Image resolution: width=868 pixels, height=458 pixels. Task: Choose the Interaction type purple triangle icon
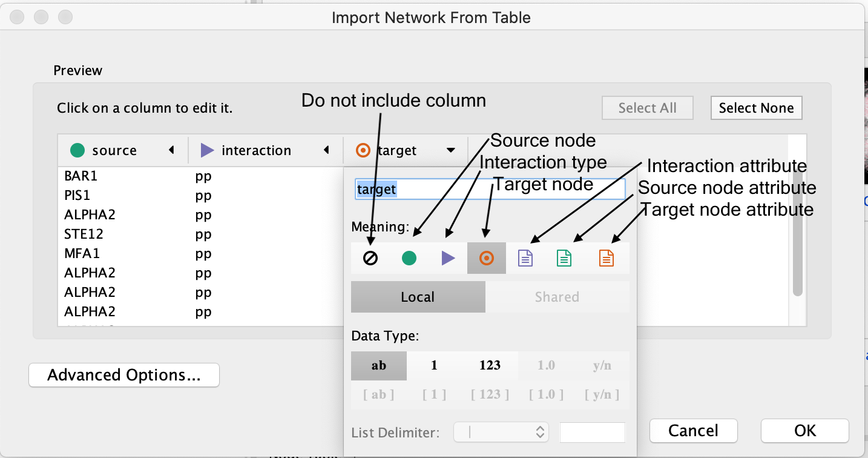pyautogui.click(x=448, y=259)
